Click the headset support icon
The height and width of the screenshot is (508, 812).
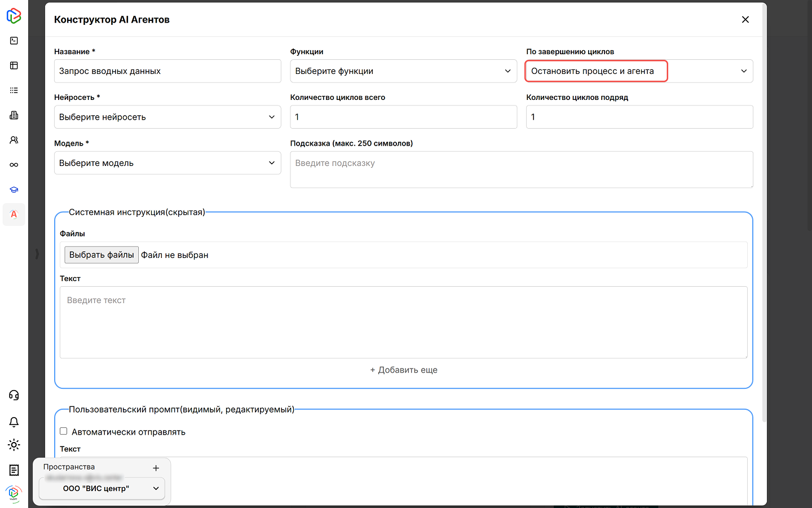[x=14, y=395]
